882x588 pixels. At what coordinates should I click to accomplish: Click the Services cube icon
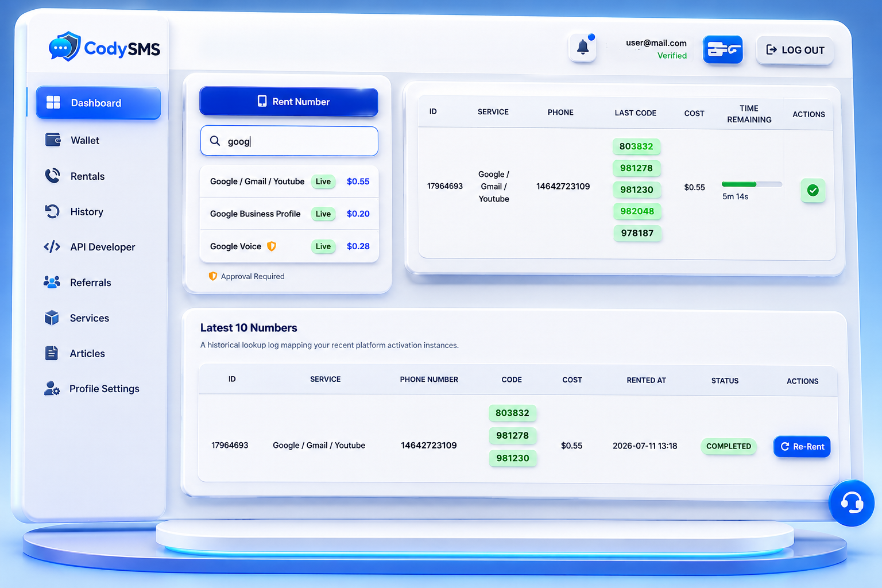(x=52, y=318)
